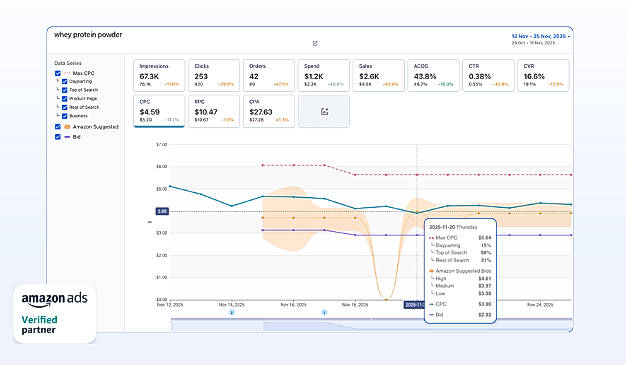
Task: Select the $27.63 metric card
Action: pyautogui.click(x=269, y=111)
